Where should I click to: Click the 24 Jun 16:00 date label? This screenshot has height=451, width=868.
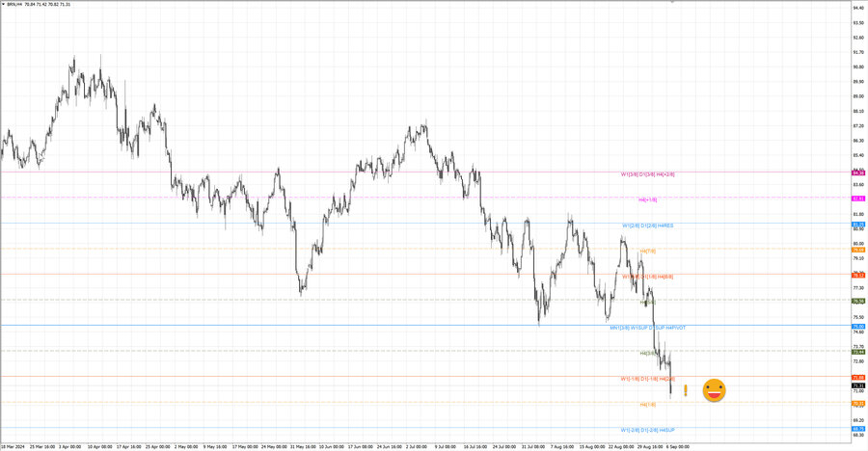point(390,446)
